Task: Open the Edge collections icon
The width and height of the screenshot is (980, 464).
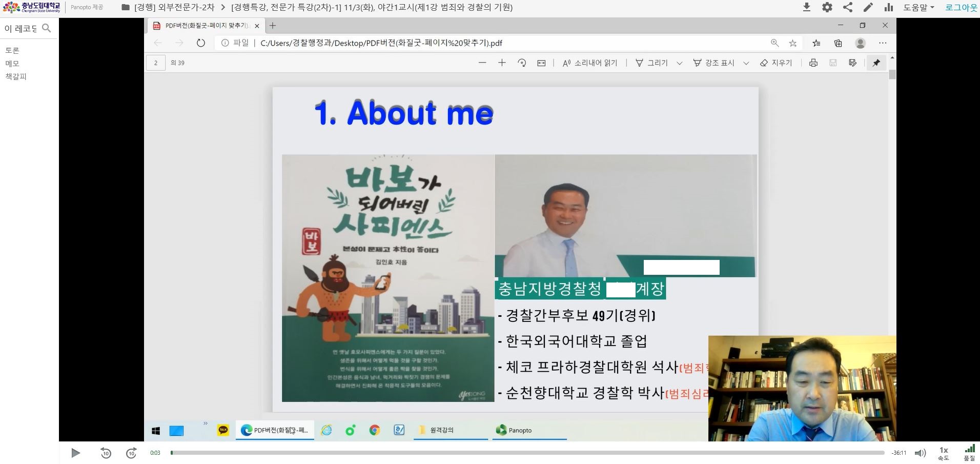Action: tap(838, 43)
